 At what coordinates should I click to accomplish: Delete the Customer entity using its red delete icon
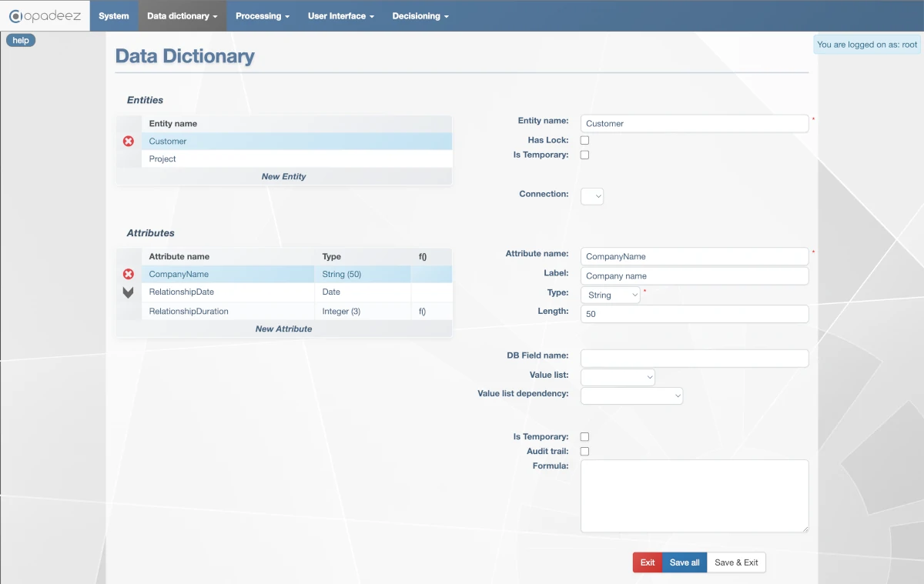point(128,141)
